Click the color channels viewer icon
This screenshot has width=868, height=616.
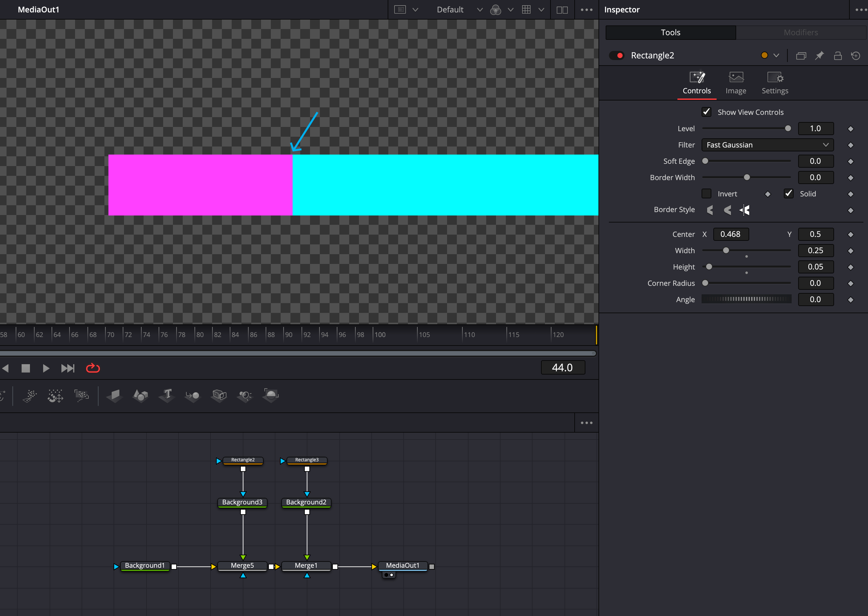point(495,9)
